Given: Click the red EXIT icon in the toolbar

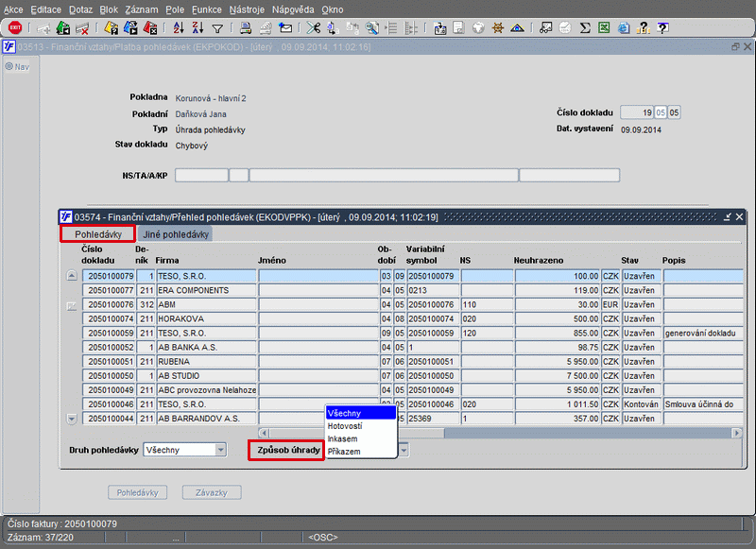Looking at the screenshot, I should click(15, 28).
